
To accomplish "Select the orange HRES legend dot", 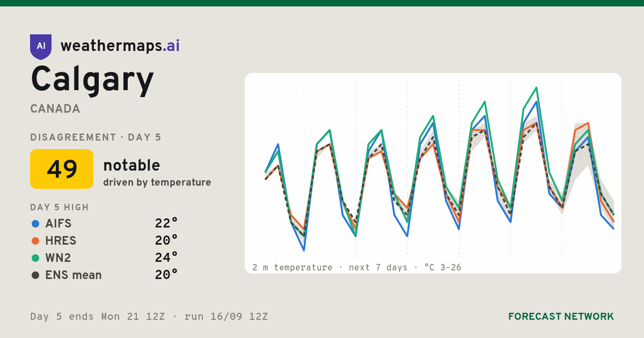I will tap(35, 241).
